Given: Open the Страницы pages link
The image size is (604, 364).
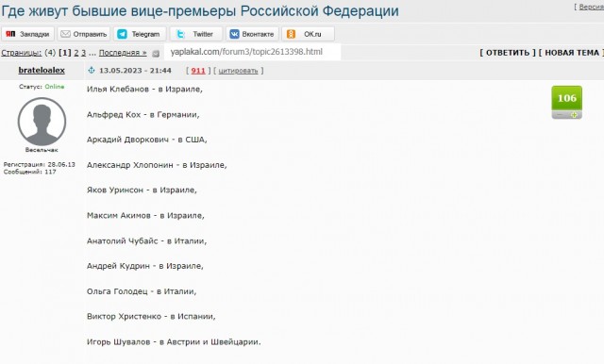Looking at the screenshot, I should [21, 53].
